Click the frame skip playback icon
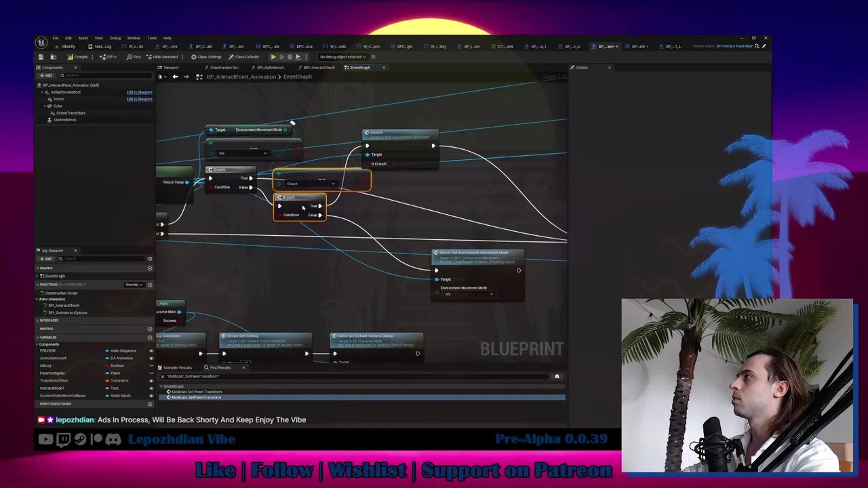Screen dimensions: 868x488 coord(281,57)
